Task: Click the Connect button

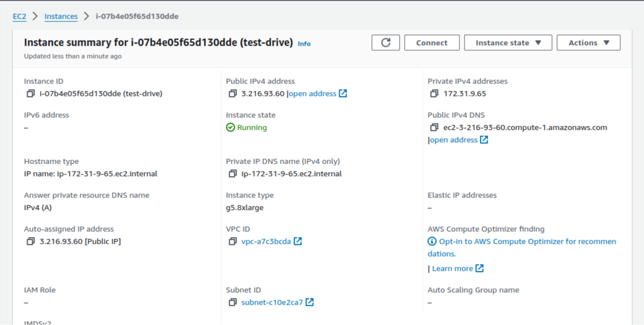Action: coord(432,42)
